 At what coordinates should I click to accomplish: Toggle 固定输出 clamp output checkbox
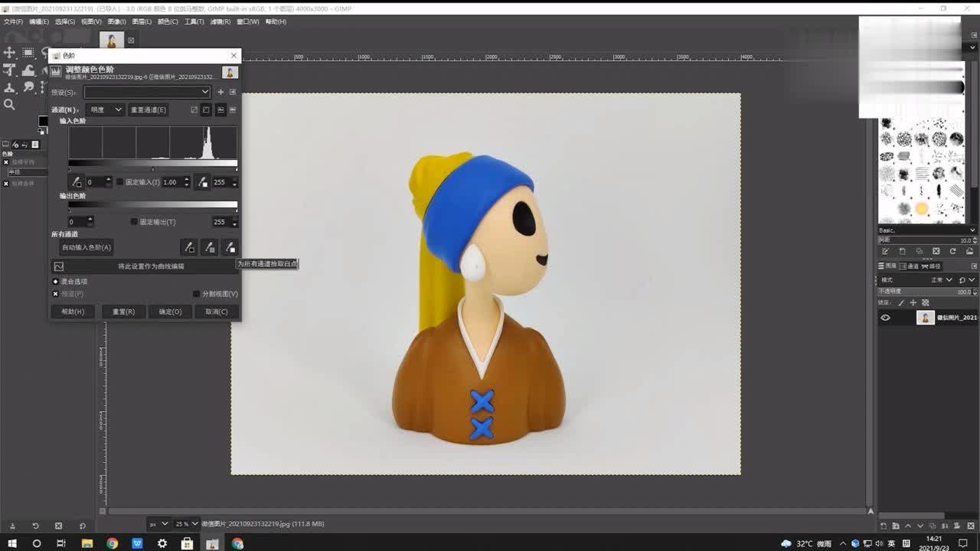click(x=134, y=222)
